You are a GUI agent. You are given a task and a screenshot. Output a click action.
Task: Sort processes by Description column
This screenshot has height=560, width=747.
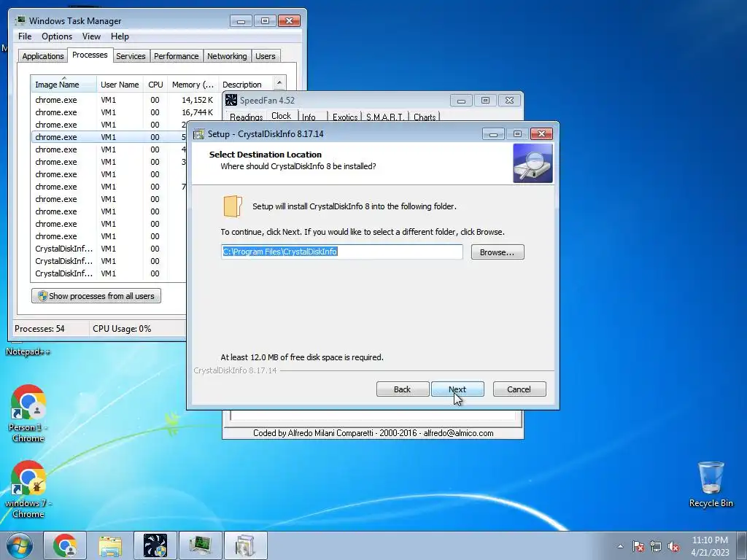pos(245,85)
